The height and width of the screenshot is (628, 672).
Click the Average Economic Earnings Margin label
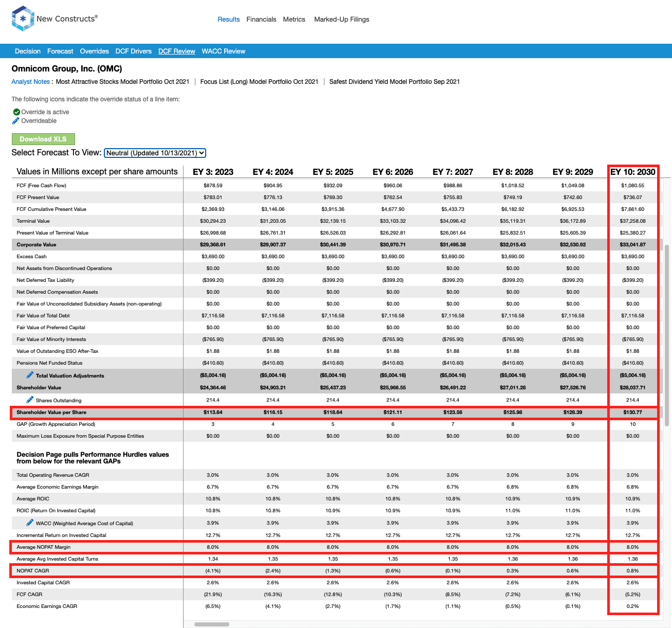click(x=58, y=487)
